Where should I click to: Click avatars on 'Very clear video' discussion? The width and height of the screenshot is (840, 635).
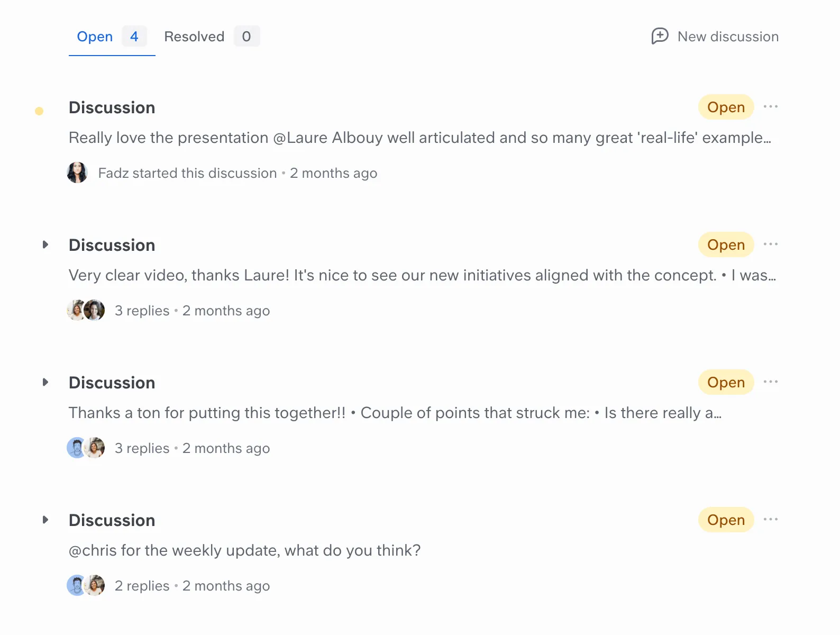point(86,310)
